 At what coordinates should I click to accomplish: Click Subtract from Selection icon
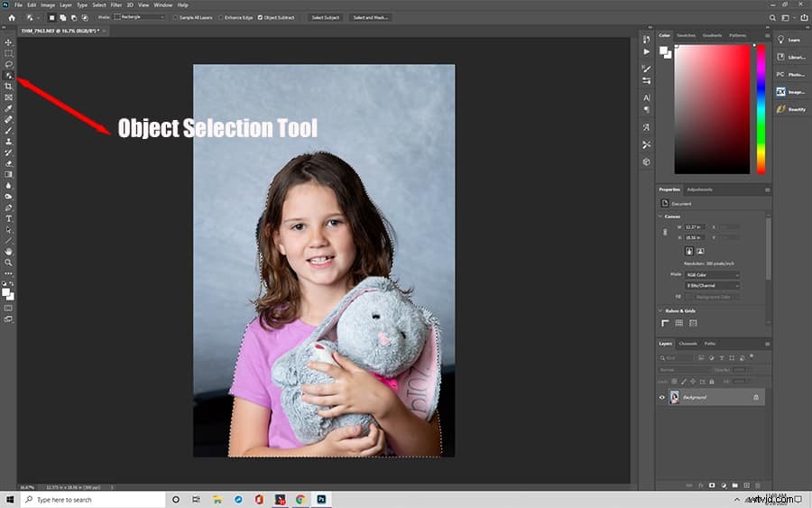click(x=74, y=18)
